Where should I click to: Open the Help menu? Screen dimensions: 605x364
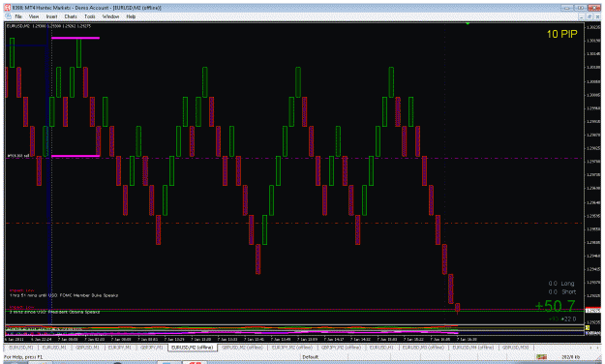pos(132,16)
